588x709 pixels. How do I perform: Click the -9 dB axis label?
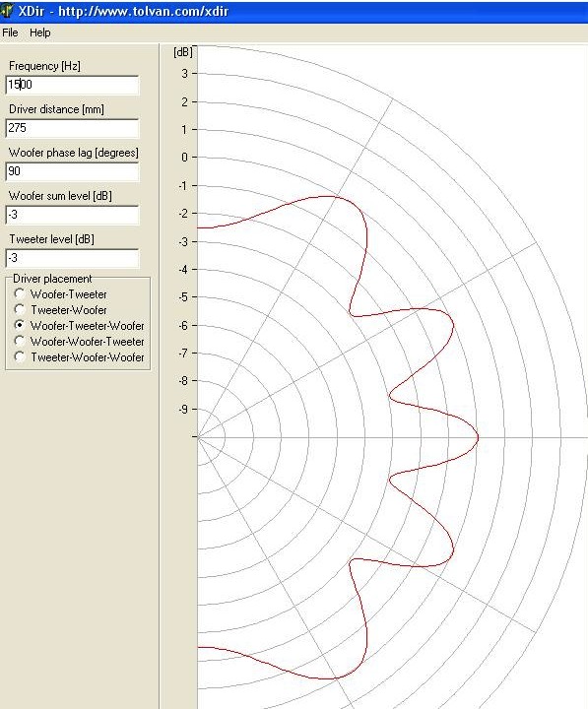coord(183,410)
